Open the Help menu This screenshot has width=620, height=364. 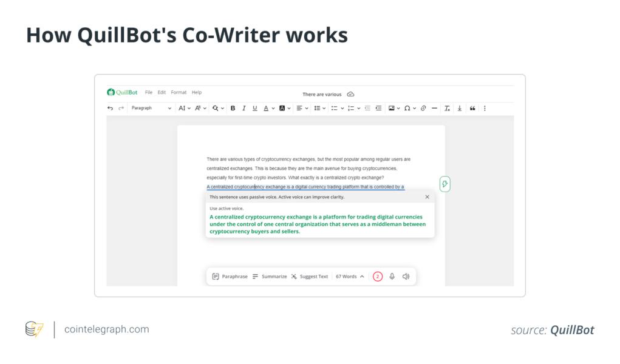click(x=197, y=92)
